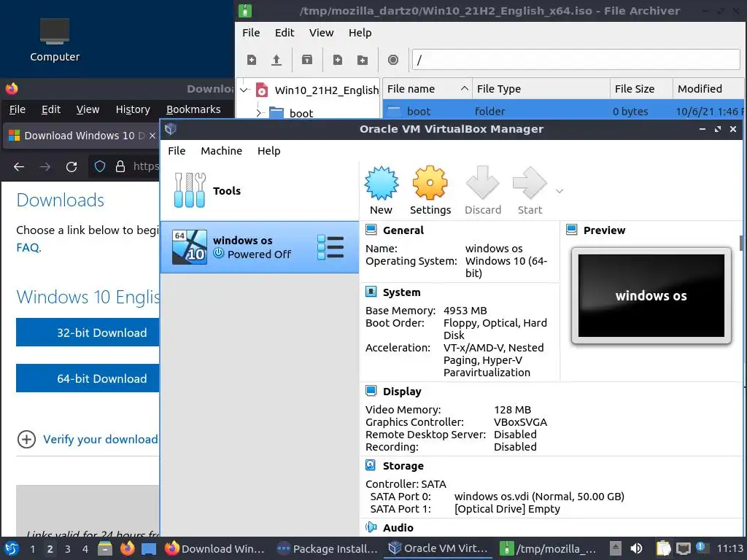Click File Size column header
Image resolution: width=747 pixels, height=560 pixels.
tap(641, 88)
